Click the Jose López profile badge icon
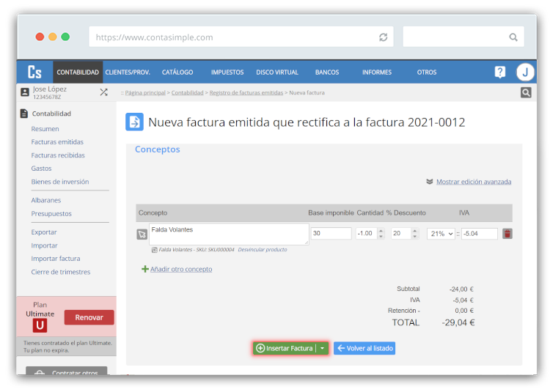The height and width of the screenshot is (392, 550). coord(25,92)
